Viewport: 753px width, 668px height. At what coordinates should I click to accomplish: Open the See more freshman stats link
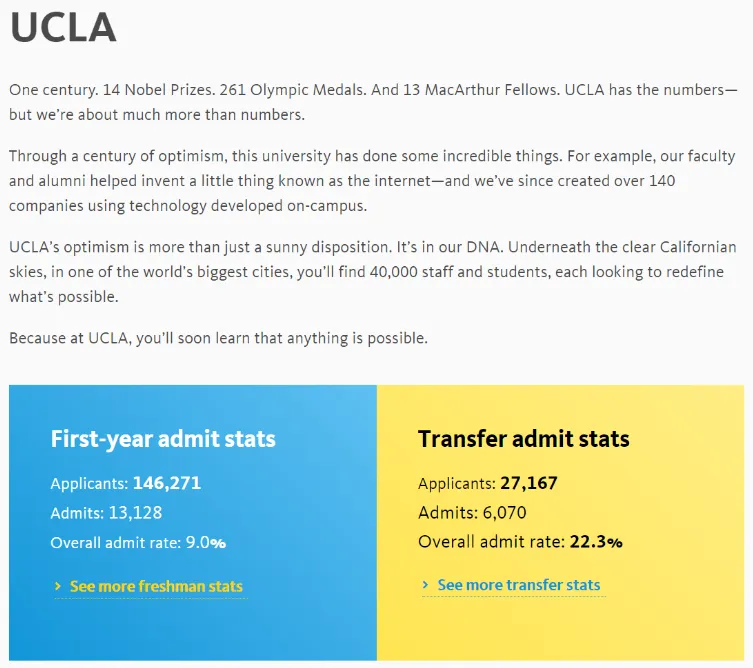(x=156, y=586)
